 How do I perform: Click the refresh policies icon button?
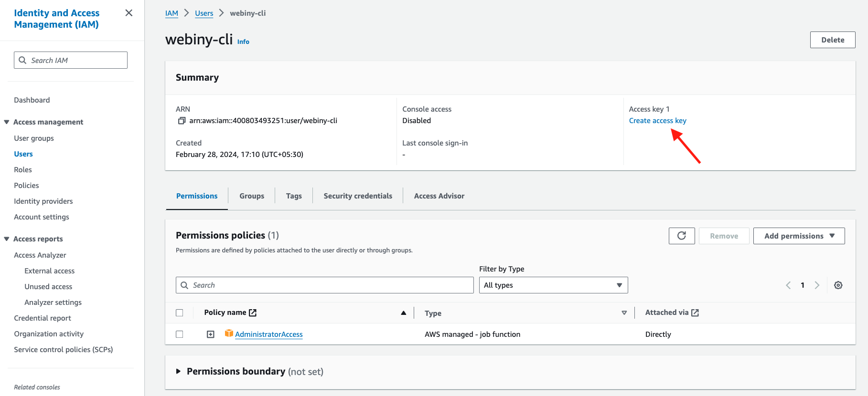click(x=682, y=236)
